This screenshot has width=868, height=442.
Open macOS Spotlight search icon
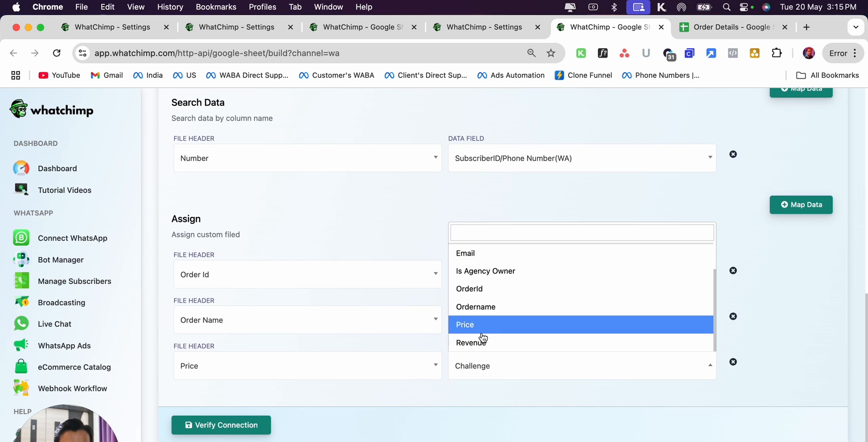(x=726, y=7)
